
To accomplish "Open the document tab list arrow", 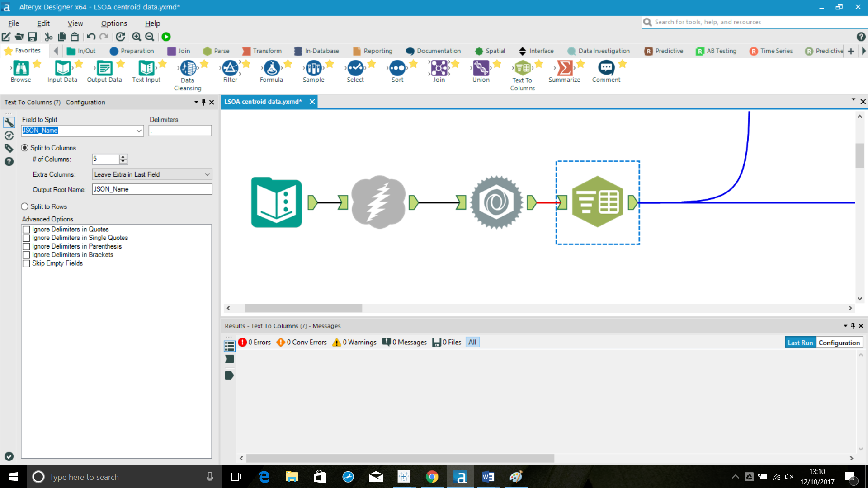I will [x=854, y=99].
